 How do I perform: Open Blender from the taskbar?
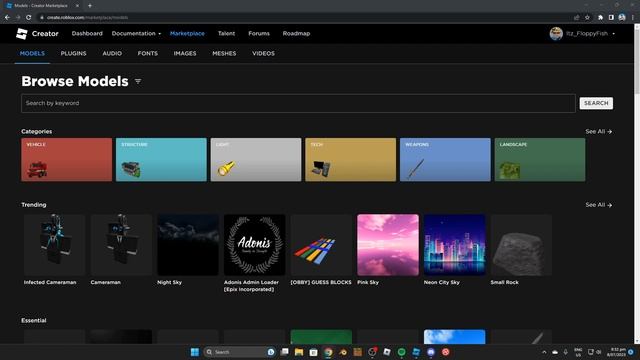click(343, 352)
